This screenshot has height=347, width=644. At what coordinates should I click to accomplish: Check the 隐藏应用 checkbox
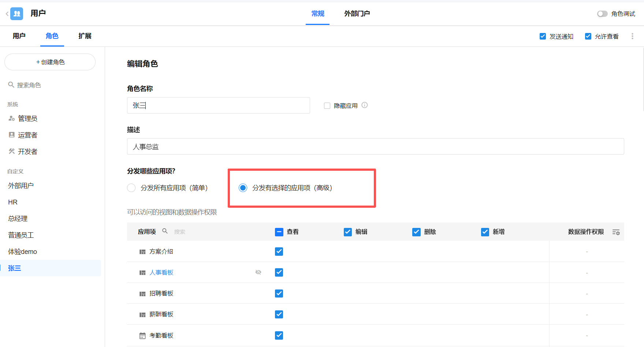(x=327, y=106)
